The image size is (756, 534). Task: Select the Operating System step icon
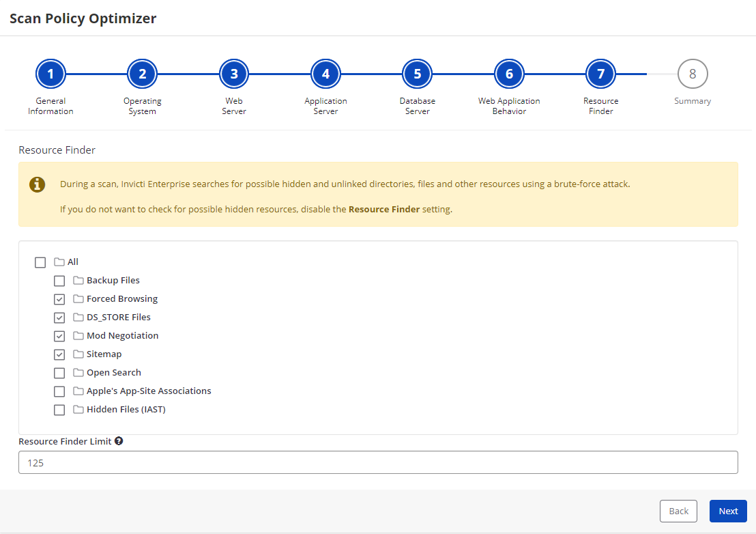142,73
